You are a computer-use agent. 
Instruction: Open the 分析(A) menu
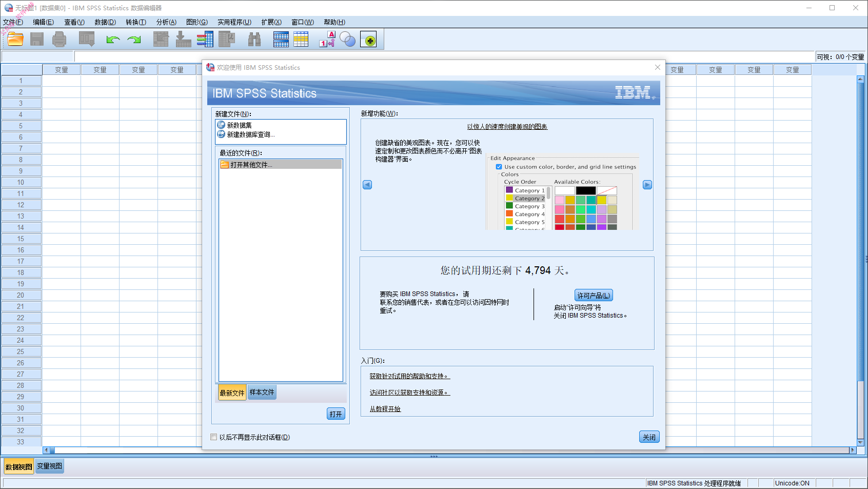click(166, 22)
